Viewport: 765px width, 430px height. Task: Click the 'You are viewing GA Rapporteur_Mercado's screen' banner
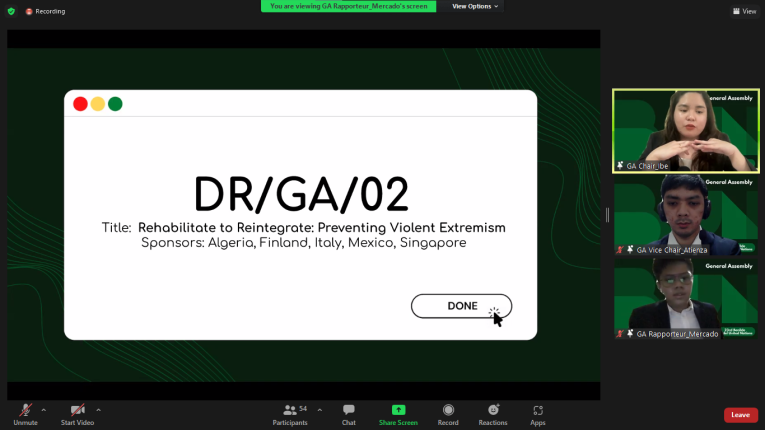[x=349, y=6]
